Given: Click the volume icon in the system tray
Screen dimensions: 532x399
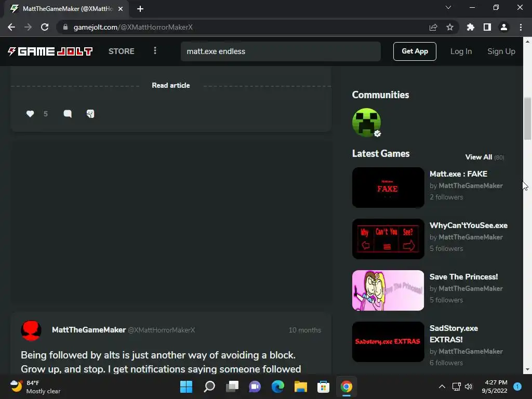Looking at the screenshot, I should [469, 387].
